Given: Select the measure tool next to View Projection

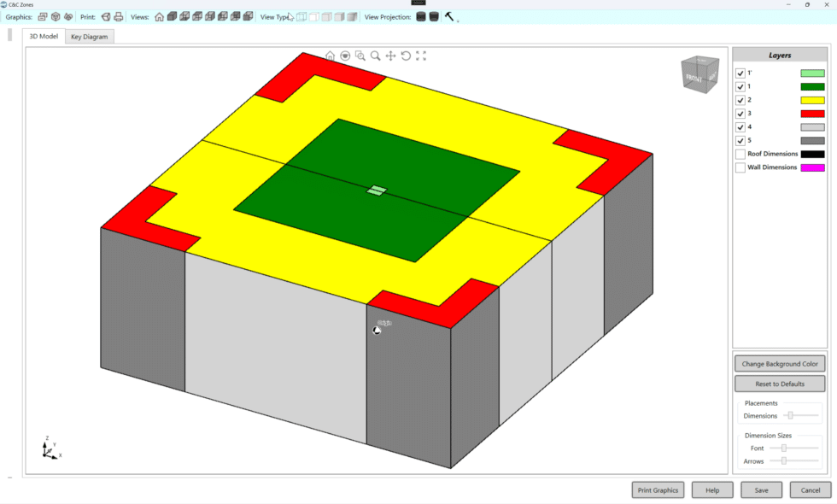Looking at the screenshot, I should (450, 16).
